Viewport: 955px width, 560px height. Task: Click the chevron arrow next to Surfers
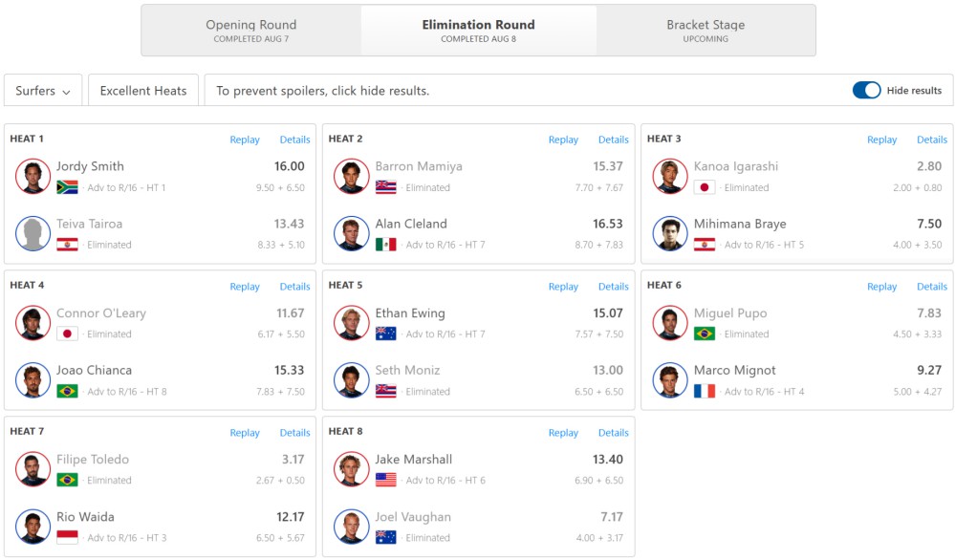(66, 92)
